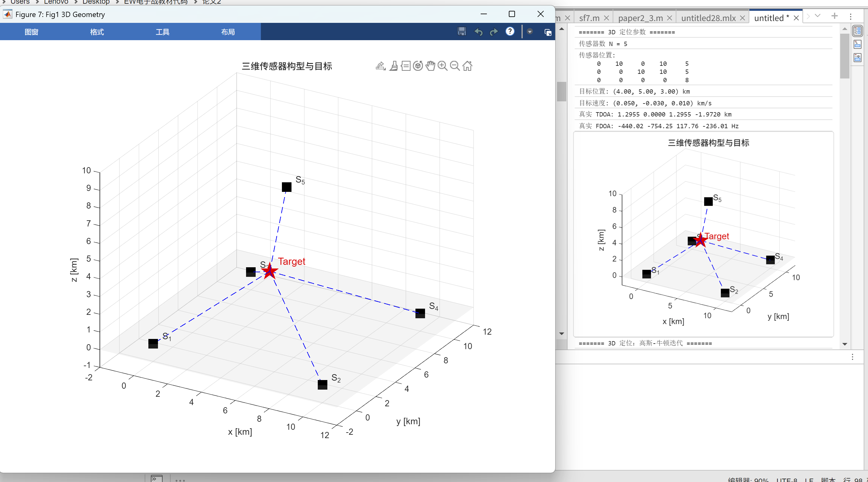Select the Target label in Figure 7
Viewport: 868px width, 482px height.
tap(291, 261)
